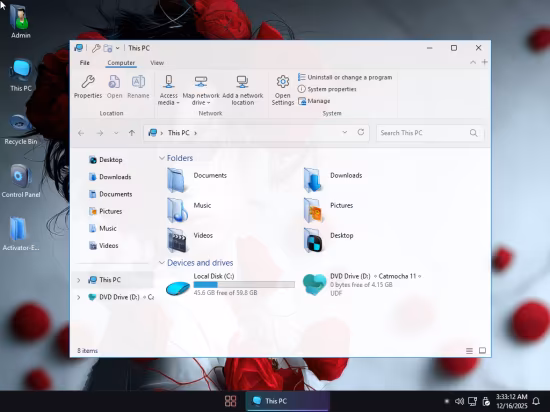
Task: Collapse the ribbon with the chevron
Action: click(x=473, y=62)
